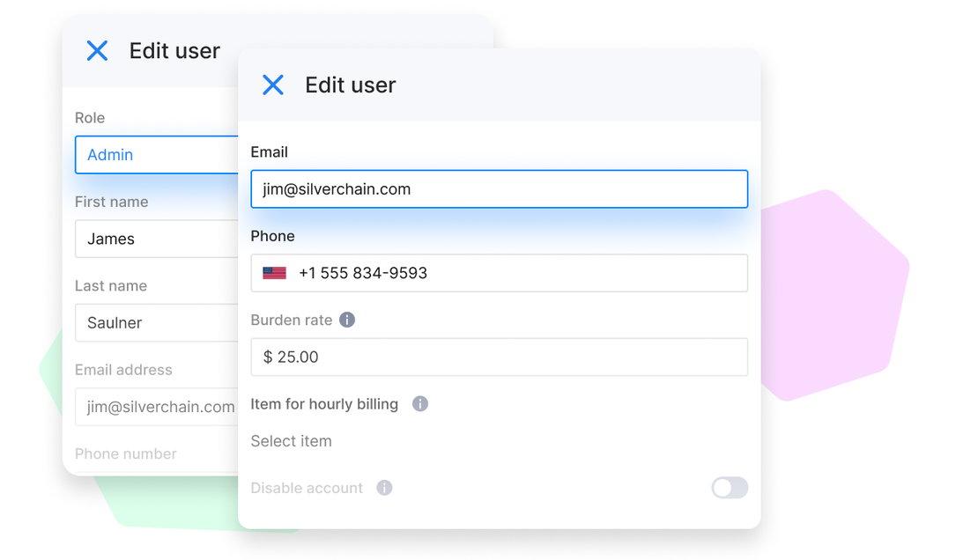Screen dimensions: 978x560
Task: Click the Disable account label
Action: [307, 488]
